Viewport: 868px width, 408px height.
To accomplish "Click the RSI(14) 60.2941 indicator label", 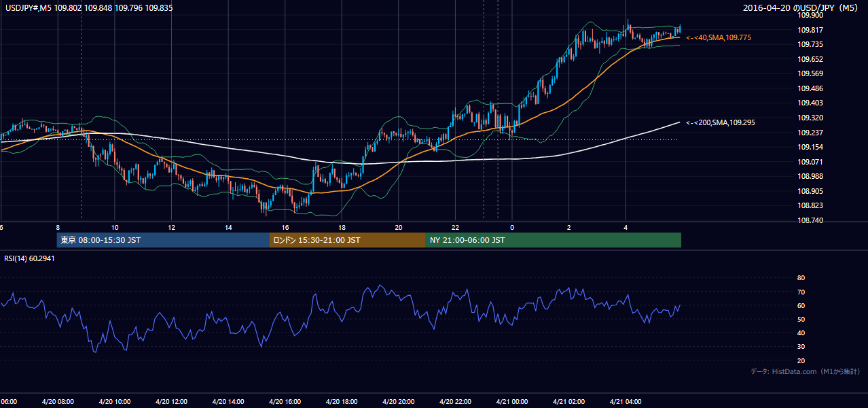I will pyautogui.click(x=29, y=258).
